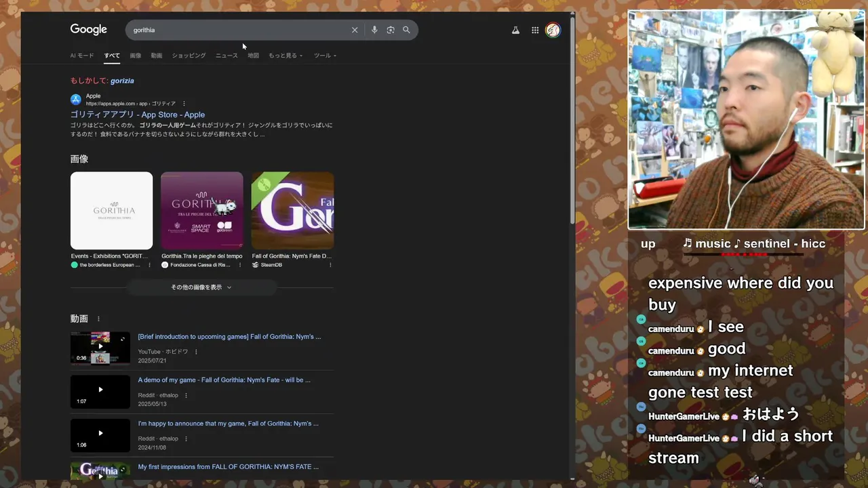Start voice search with the microphone icon
Screen dimensions: 868x488
374,30
